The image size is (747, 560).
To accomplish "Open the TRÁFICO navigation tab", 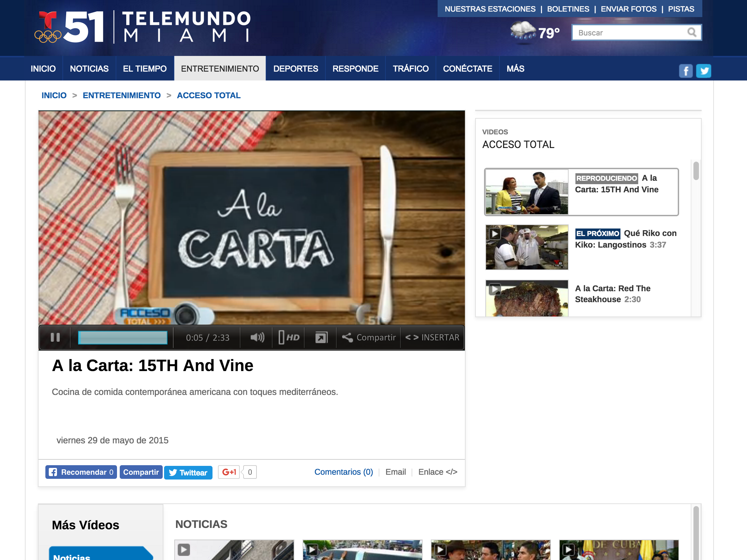I will point(411,69).
